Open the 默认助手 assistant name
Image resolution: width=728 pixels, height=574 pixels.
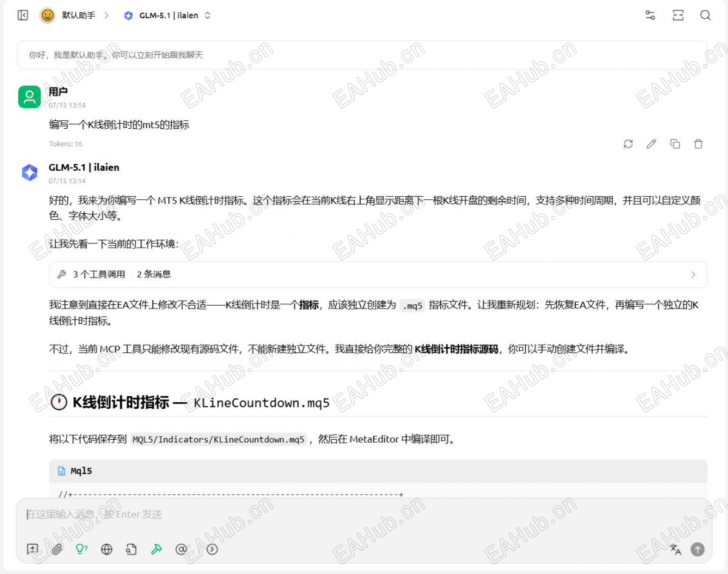point(78,15)
